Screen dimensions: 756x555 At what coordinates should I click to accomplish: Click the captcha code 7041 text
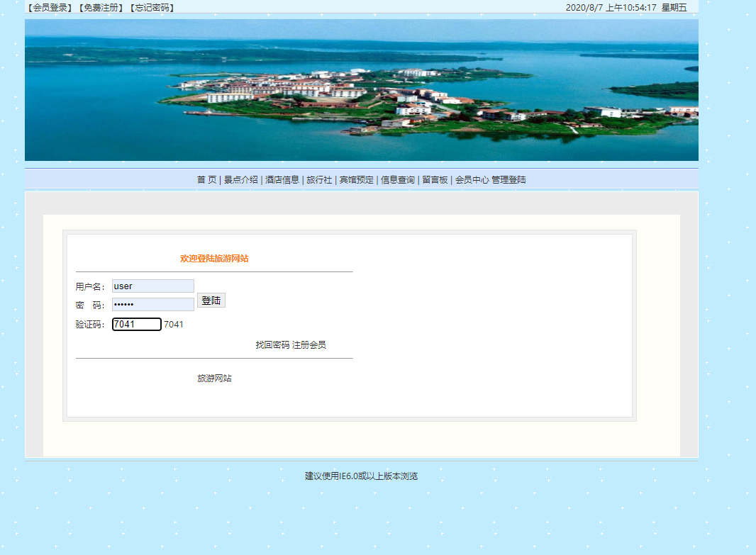[x=173, y=324]
